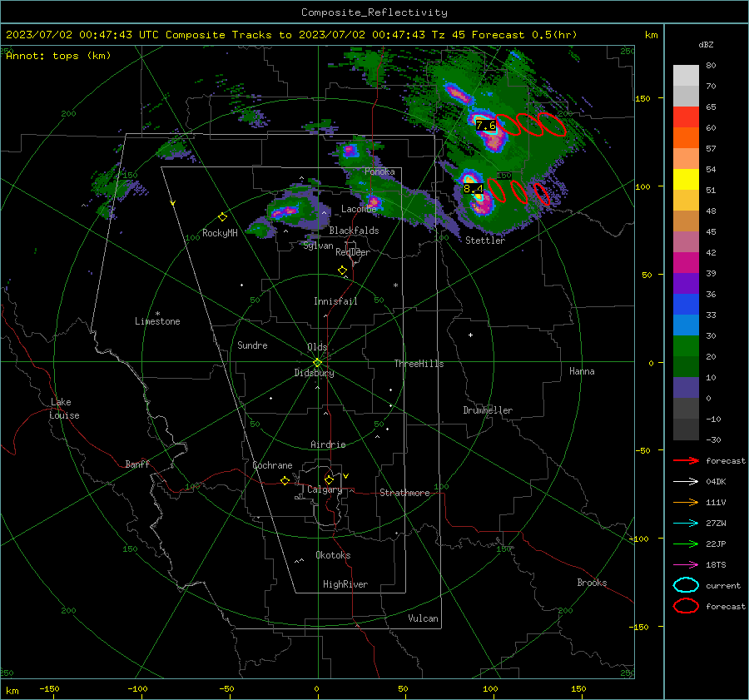Image resolution: width=749 pixels, height=700 pixels.
Task: Click the Blackfalds city label
Action: click(x=354, y=231)
